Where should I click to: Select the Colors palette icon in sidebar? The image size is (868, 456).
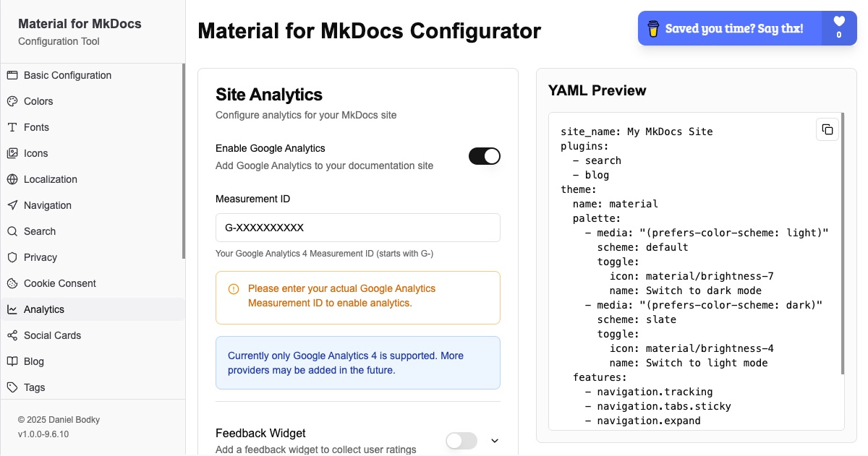[x=11, y=101]
